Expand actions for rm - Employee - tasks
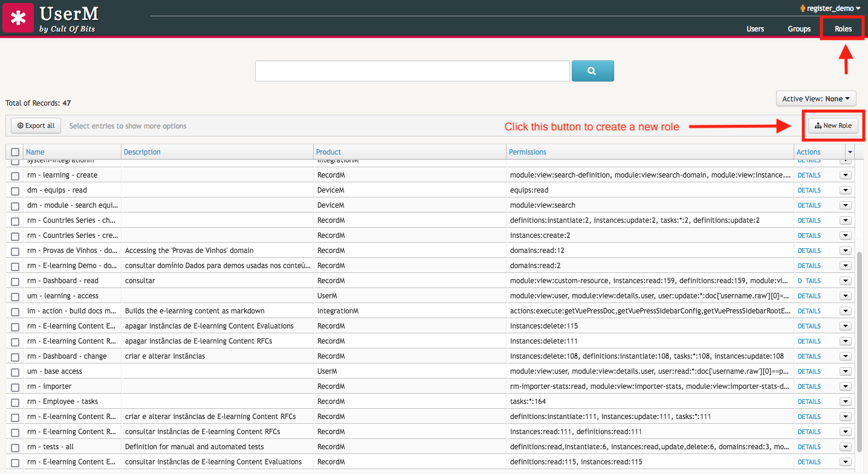 pos(846,402)
